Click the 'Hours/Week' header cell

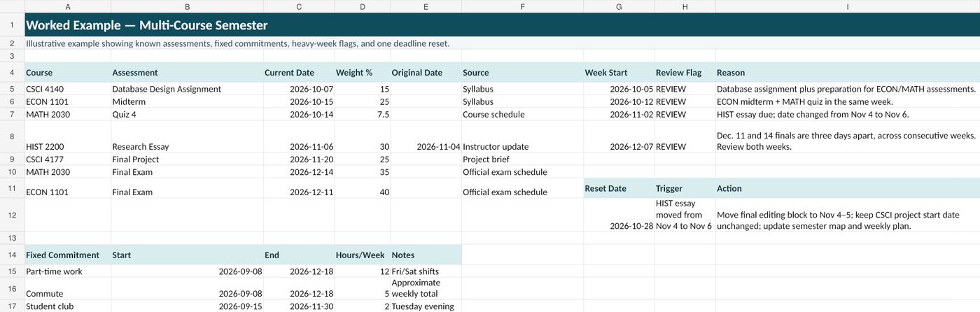(x=363, y=255)
